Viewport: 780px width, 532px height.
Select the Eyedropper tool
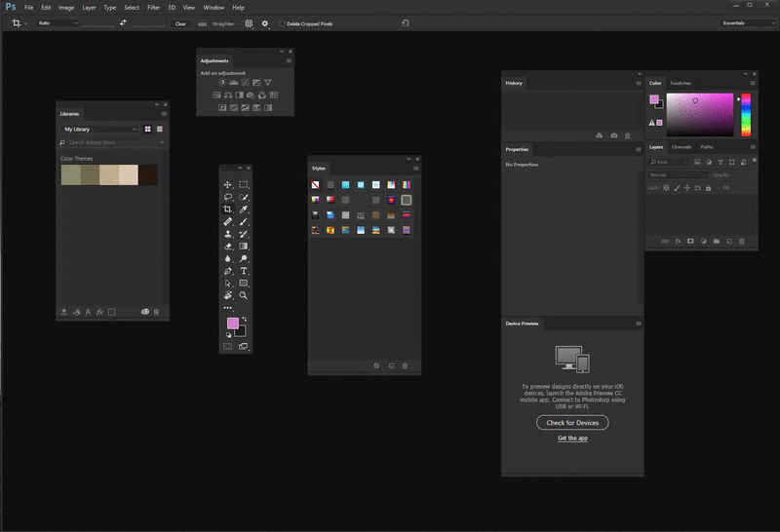[x=244, y=209]
